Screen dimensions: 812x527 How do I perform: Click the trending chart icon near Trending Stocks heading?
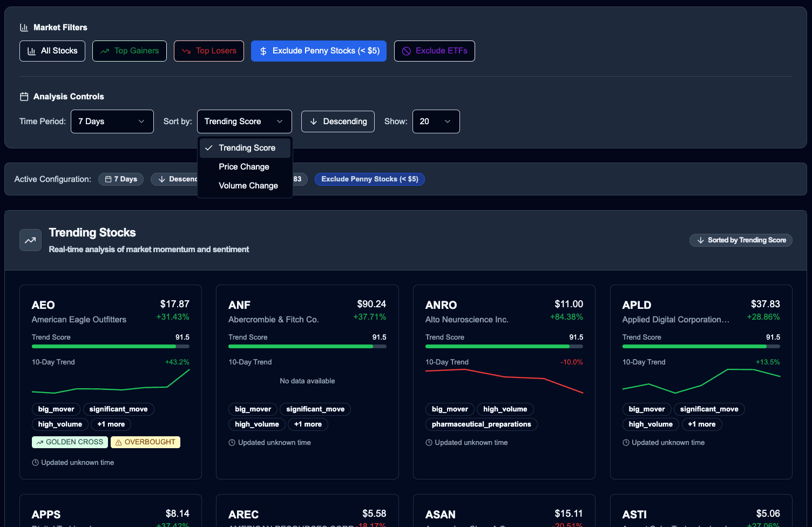tap(30, 240)
